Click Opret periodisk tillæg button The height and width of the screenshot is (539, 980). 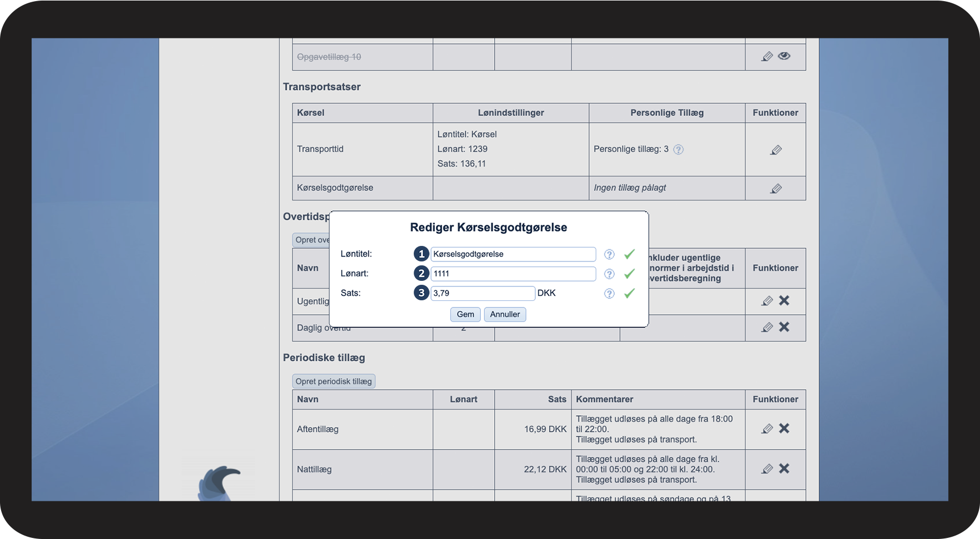point(333,381)
